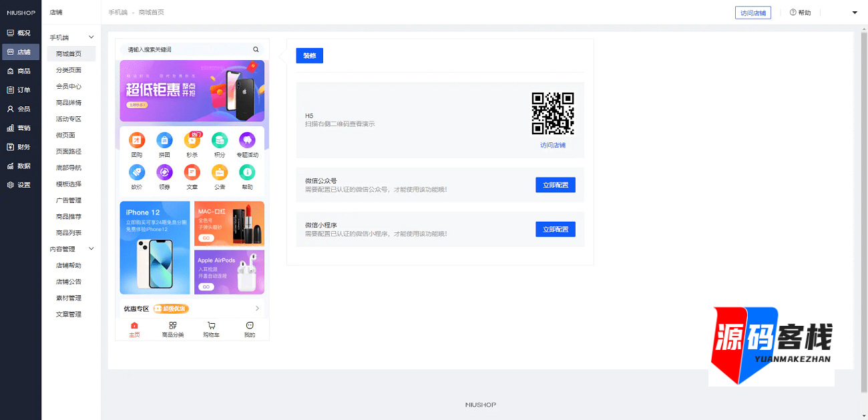Click the 团购 icon in phone preview
The height and width of the screenshot is (420, 868).
[137, 140]
